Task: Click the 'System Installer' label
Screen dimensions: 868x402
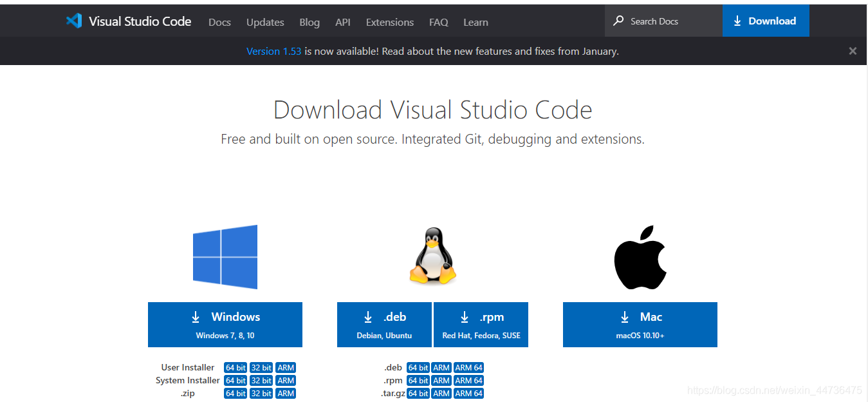Action: (x=188, y=381)
